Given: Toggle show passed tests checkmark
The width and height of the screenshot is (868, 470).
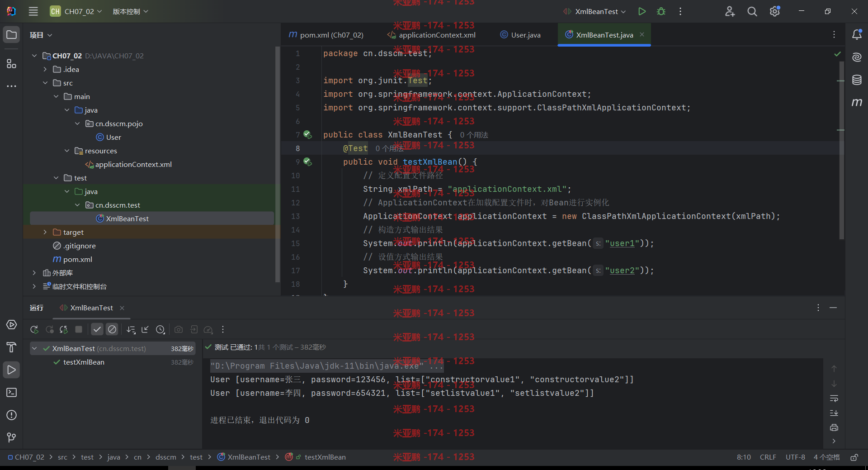Looking at the screenshot, I should click(x=97, y=329).
